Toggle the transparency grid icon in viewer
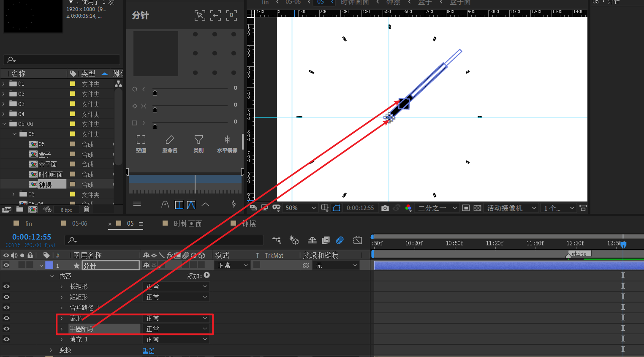644x357 pixels. [477, 208]
